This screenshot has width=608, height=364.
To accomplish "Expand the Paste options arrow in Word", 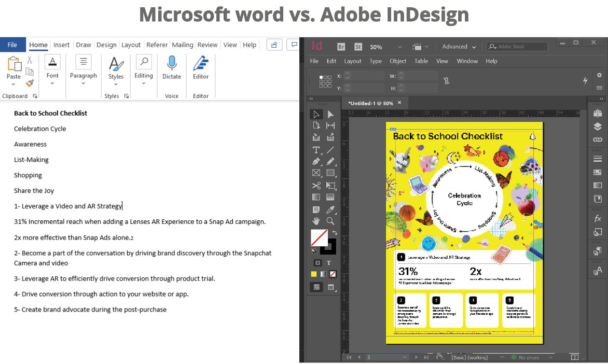I will click(13, 84).
